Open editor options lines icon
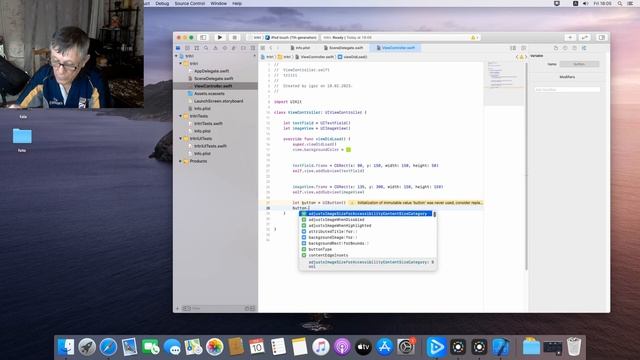 coord(513,48)
